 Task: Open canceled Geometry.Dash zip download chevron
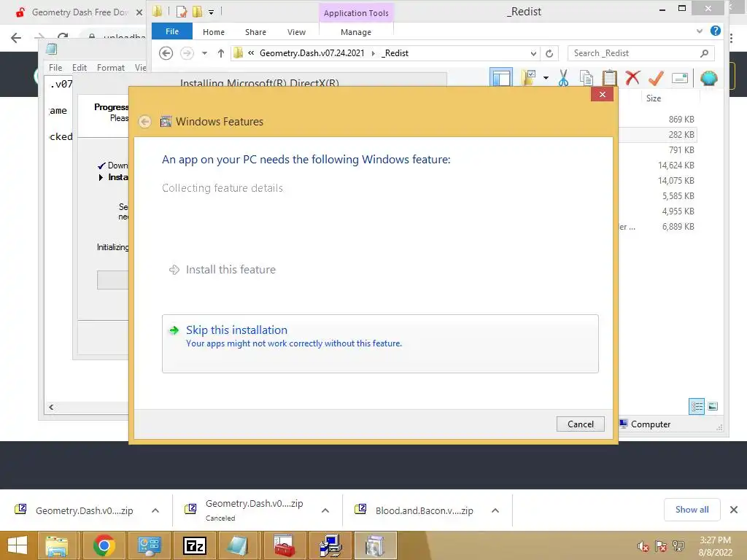tap(325, 510)
